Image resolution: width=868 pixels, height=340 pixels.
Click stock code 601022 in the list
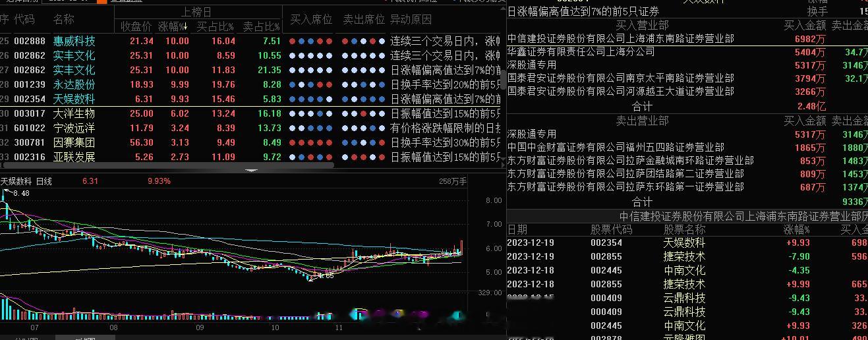coord(30,128)
